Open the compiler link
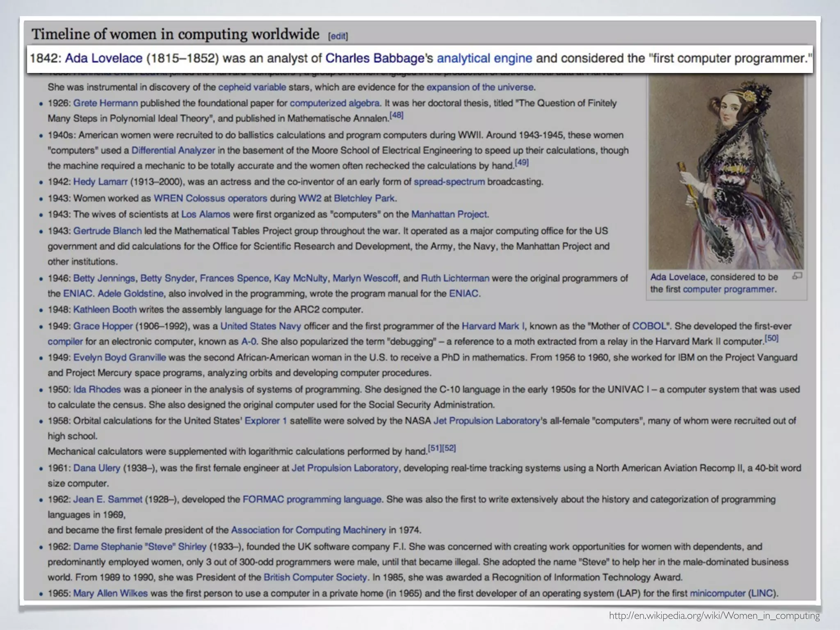 click(x=65, y=342)
